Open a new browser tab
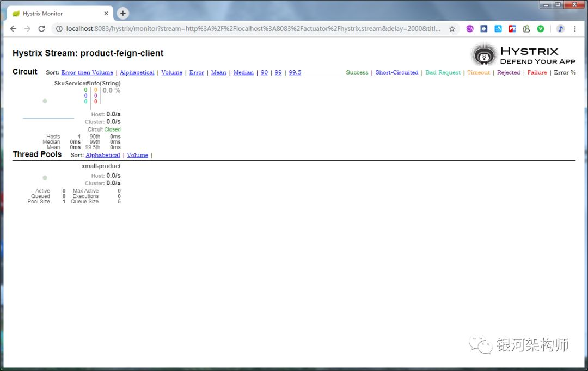588x371 pixels. pyautogui.click(x=122, y=14)
